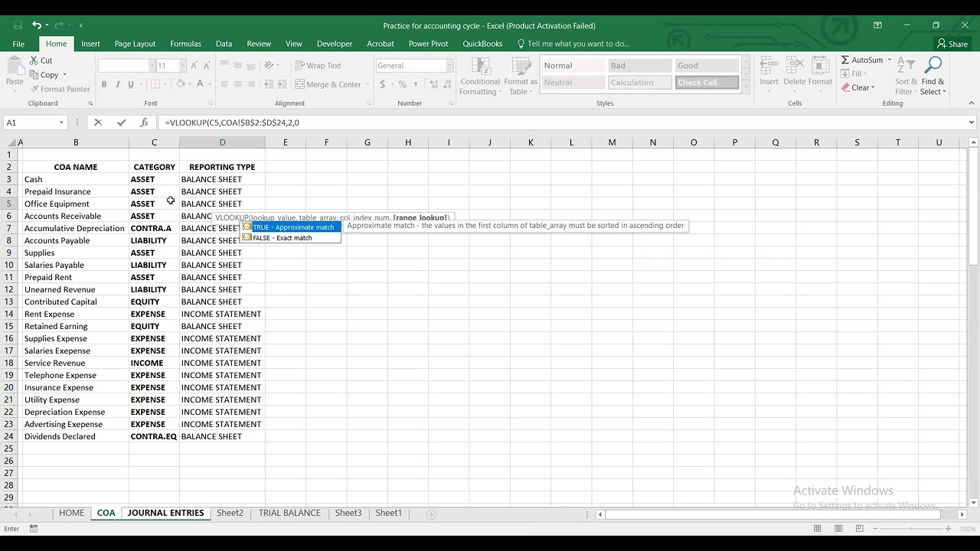Expand the formula bar chevron
980x551 pixels.
971,122
